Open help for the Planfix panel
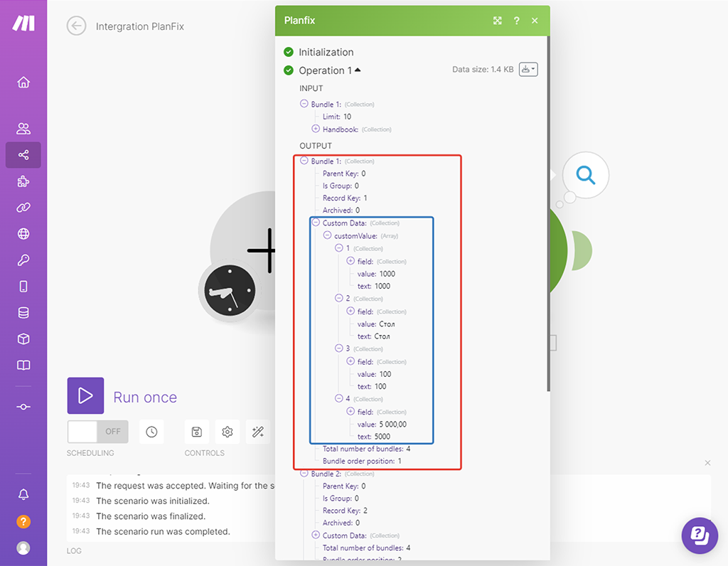Viewport: 728px width, 566px height. click(x=516, y=21)
